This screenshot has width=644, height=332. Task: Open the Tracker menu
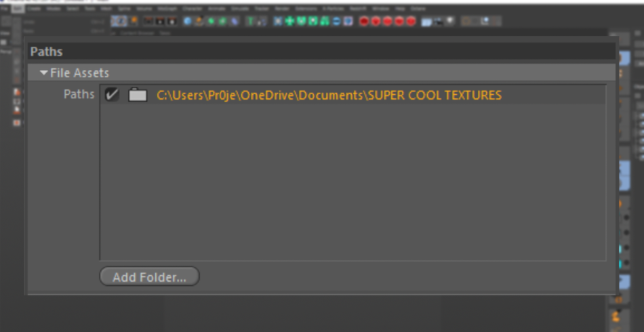click(261, 8)
